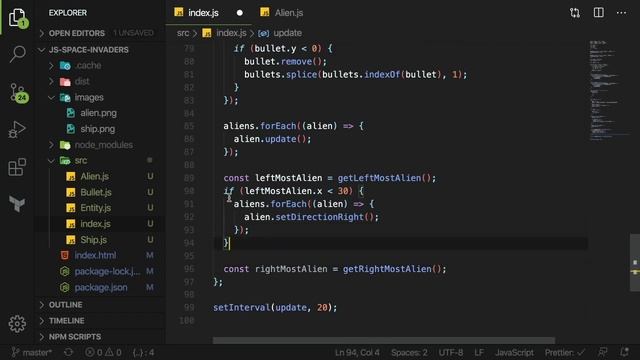Open Alien.js in the file tree
The width and height of the screenshot is (640, 360).
(94, 176)
